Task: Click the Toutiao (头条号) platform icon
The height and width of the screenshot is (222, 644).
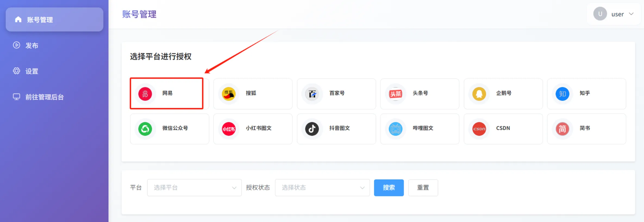Action: point(395,94)
